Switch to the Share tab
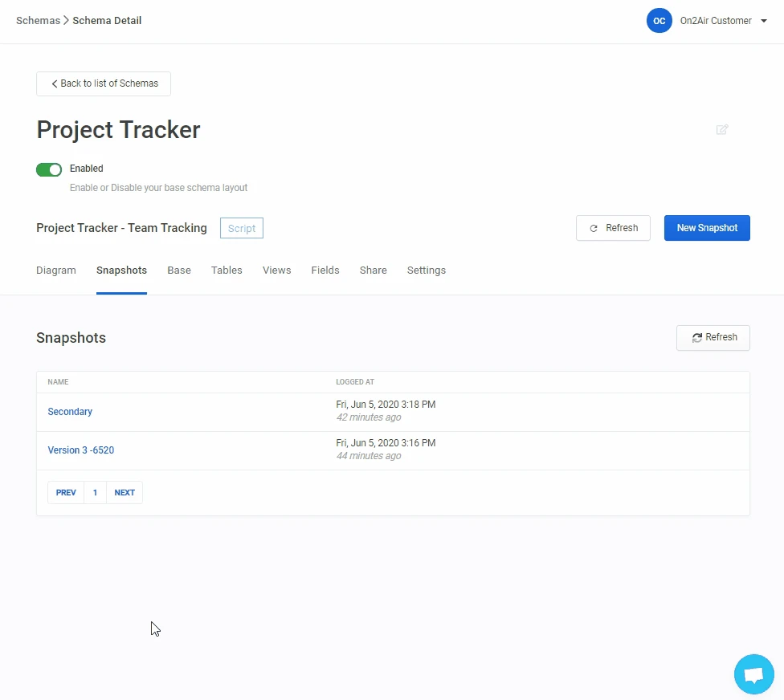The height and width of the screenshot is (700, 784). [x=373, y=271]
